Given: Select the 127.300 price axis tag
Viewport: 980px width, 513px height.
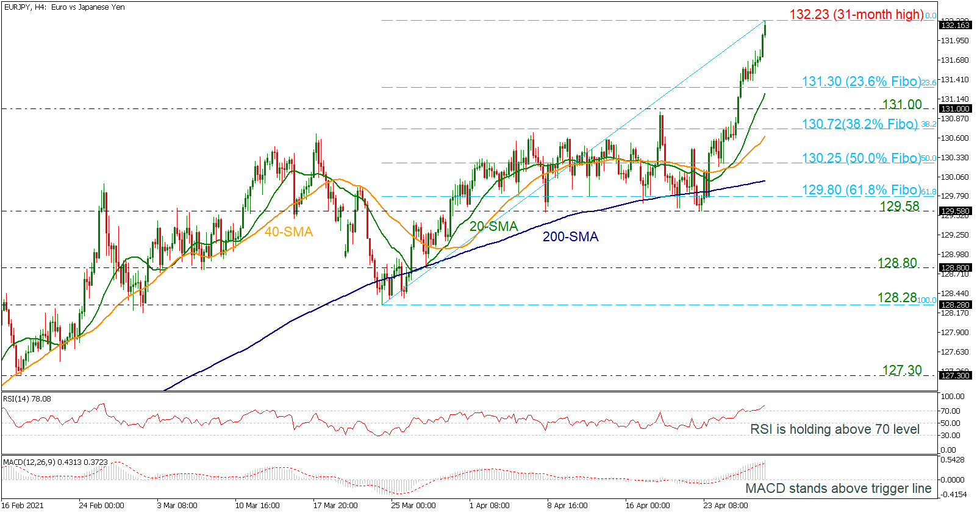Looking at the screenshot, I should coord(955,376).
